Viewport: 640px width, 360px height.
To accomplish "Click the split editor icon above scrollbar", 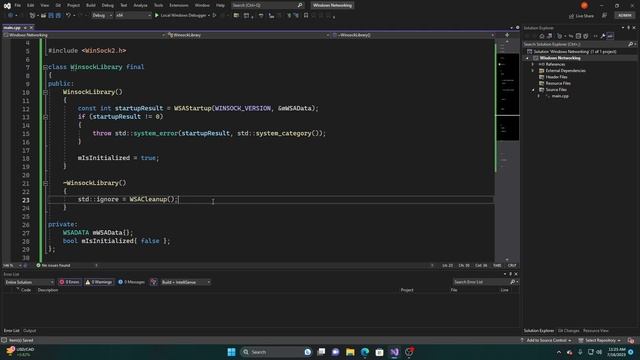I will [x=507, y=35].
